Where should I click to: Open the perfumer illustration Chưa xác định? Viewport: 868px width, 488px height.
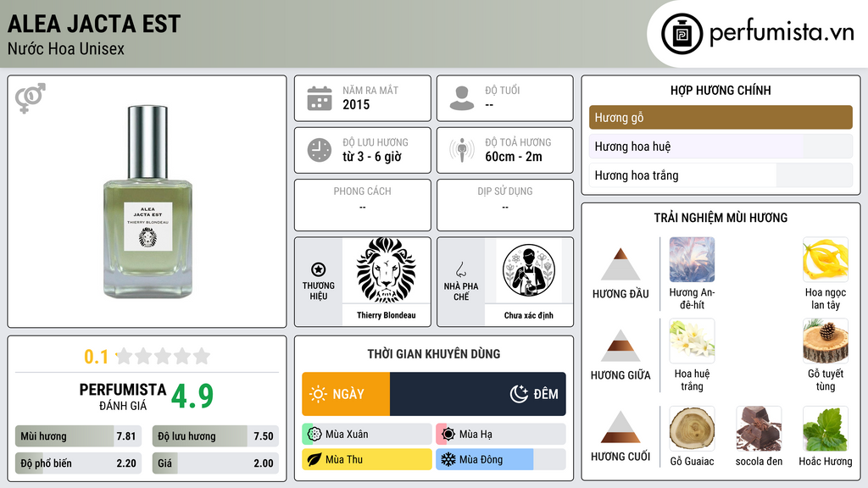(x=529, y=270)
